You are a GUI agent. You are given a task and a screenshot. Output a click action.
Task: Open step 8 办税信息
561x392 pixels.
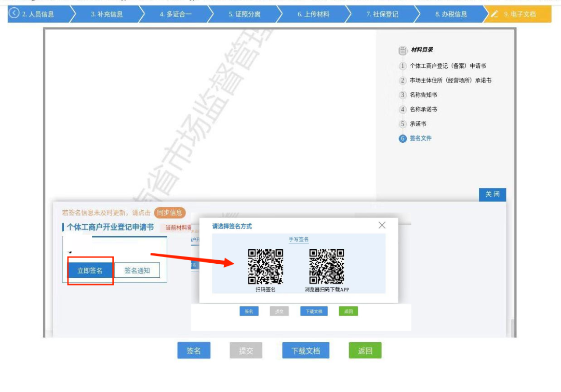pos(451,14)
